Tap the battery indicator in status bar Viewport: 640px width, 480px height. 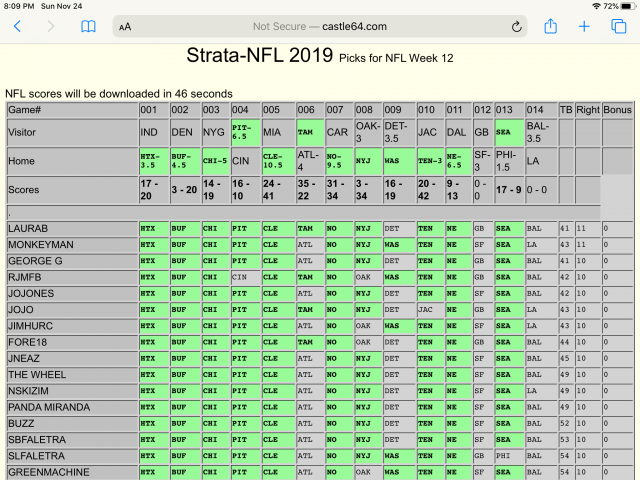(626, 6)
